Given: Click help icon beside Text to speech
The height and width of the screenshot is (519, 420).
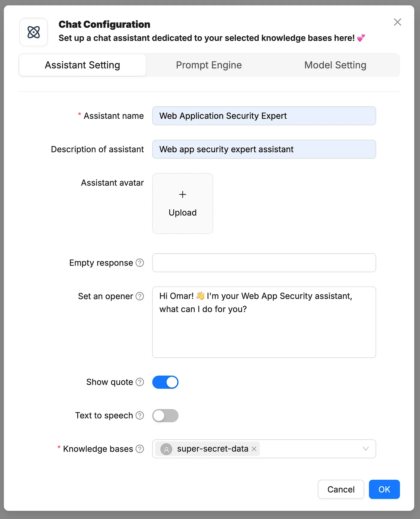Looking at the screenshot, I should pyautogui.click(x=140, y=415).
